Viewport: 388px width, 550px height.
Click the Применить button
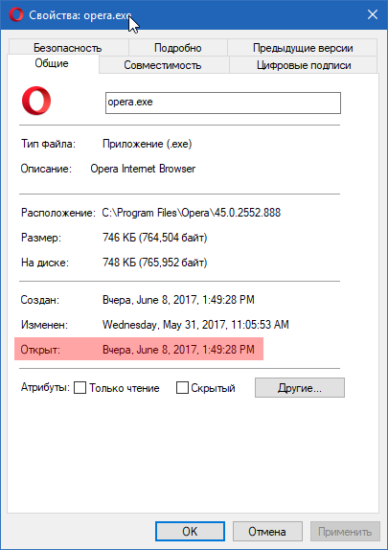[x=345, y=531]
